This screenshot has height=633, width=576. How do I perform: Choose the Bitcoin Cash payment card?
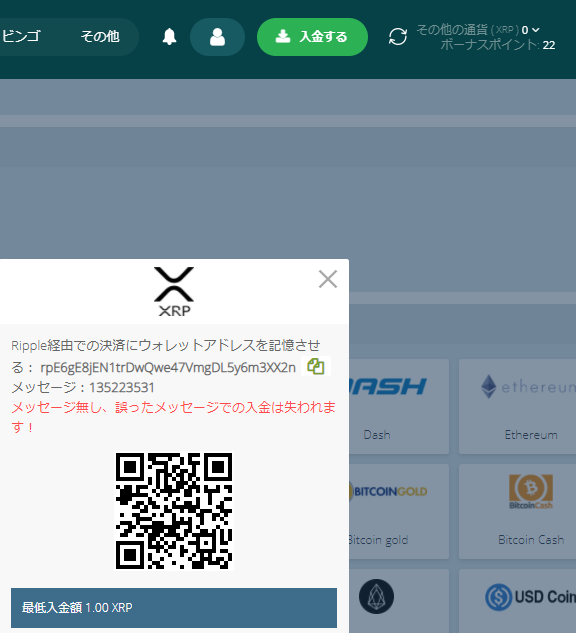click(517, 511)
